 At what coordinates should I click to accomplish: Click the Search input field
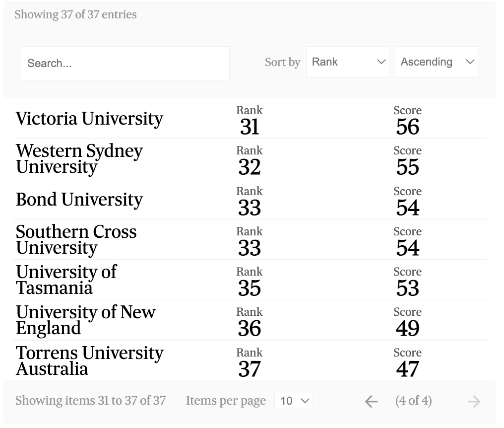click(x=125, y=63)
